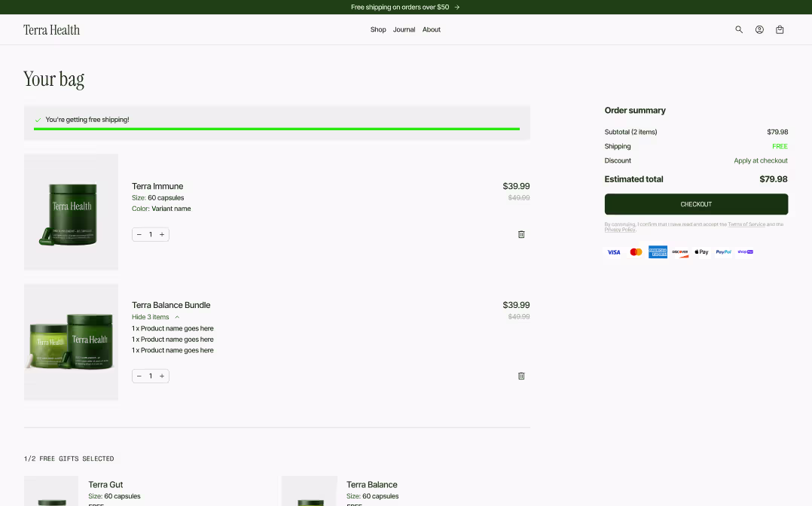This screenshot has height=506, width=812.
Task: Click the Mastercard payment icon
Action: [x=636, y=251]
